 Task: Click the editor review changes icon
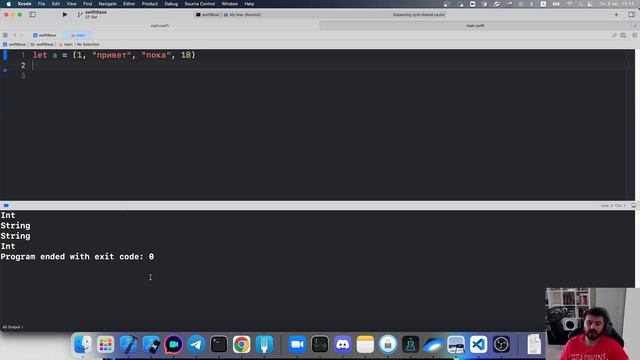point(614,35)
